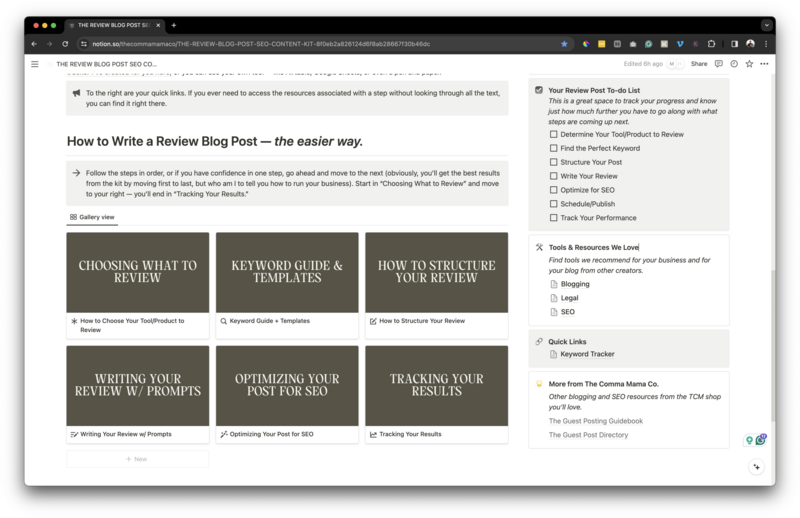The width and height of the screenshot is (800, 518).
Task: Open the Blogging page link
Action: point(574,284)
